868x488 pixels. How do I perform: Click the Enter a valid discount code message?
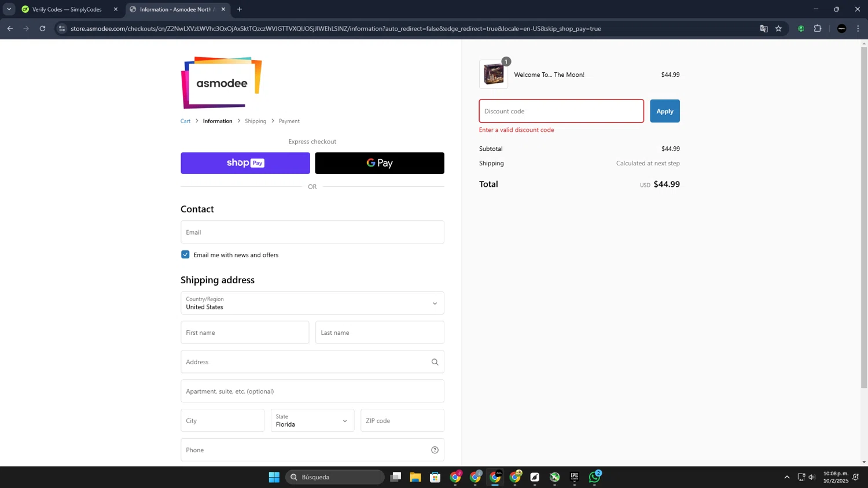point(517,130)
